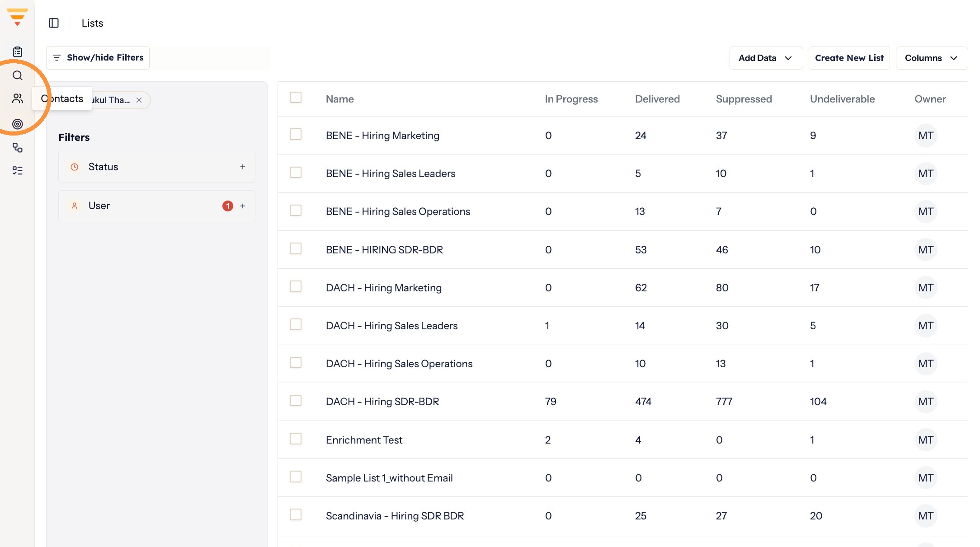Image resolution: width=980 pixels, height=547 pixels.
Task: Click the Suppressed column header
Action: pyautogui.click(x=744, y=99)
